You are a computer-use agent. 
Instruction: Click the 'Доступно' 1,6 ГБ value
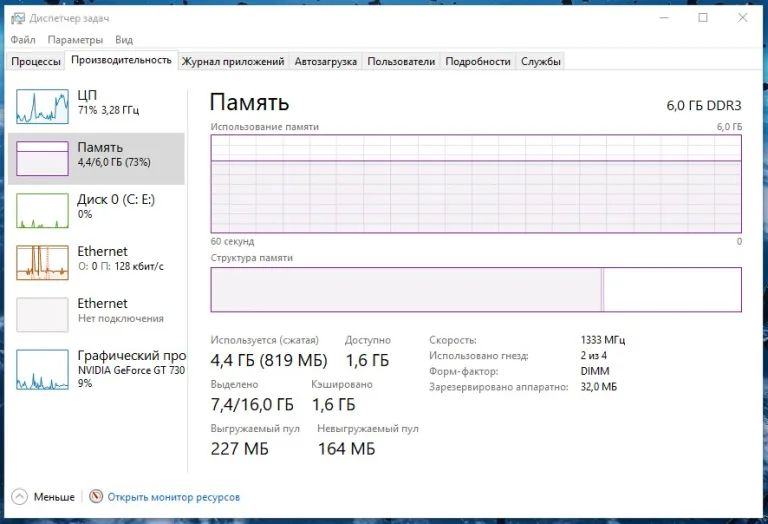tap(367, 360)
